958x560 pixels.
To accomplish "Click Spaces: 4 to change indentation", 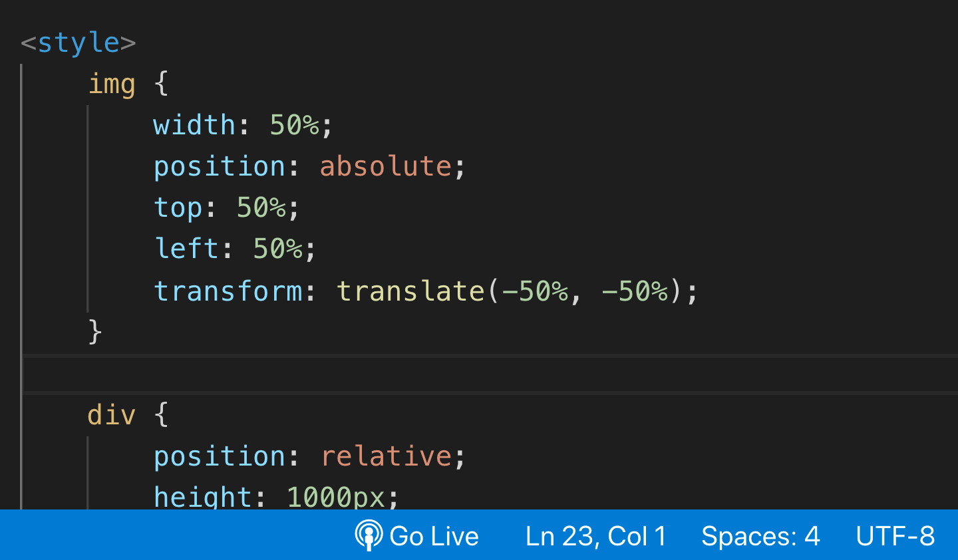I will [x=760, y=535].
